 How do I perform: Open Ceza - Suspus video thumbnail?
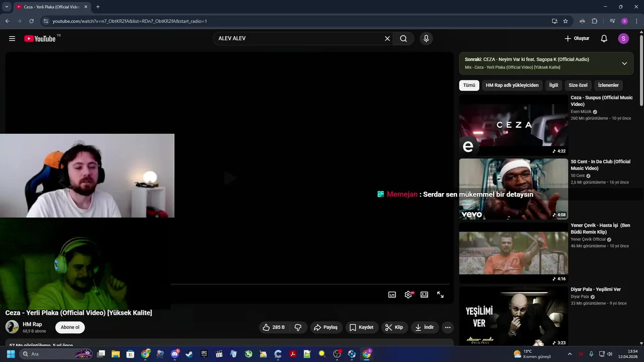click(x=513, y=125)
